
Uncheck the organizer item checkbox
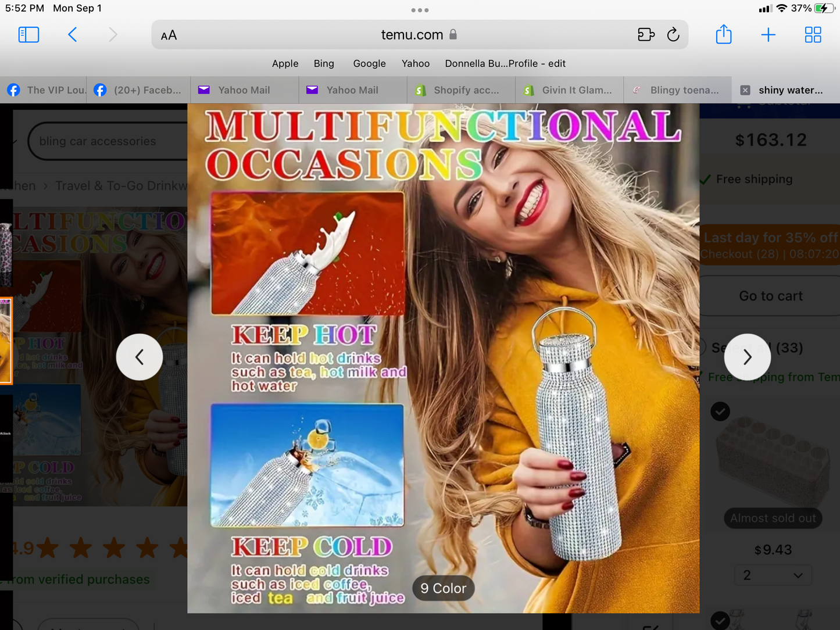(720, 411)
